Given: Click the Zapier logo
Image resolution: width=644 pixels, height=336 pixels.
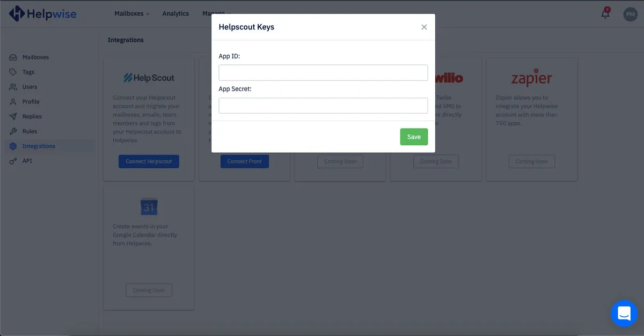Looking at the screenshot, I should point(531,79).
